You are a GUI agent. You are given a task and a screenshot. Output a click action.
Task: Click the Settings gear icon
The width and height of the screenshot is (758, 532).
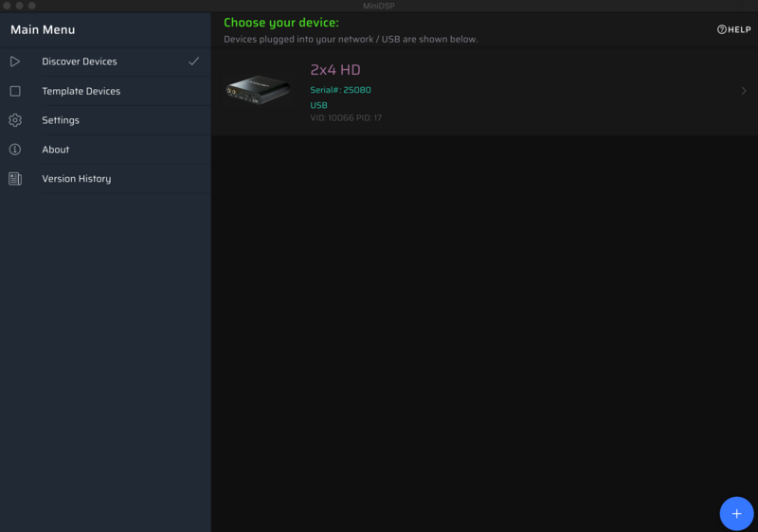tap(14, 120)
